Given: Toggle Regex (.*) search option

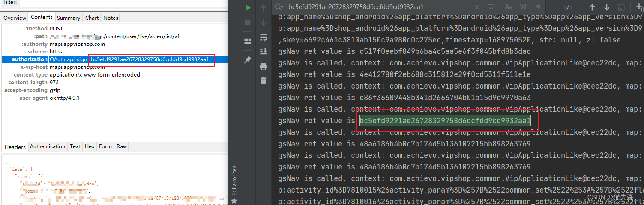Looking at the screenshot, I should pos(538,7).
